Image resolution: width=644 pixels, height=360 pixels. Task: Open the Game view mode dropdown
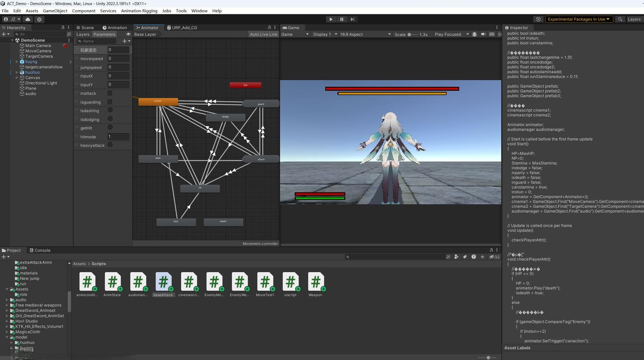pyautogui.click(x=295, y=34)
